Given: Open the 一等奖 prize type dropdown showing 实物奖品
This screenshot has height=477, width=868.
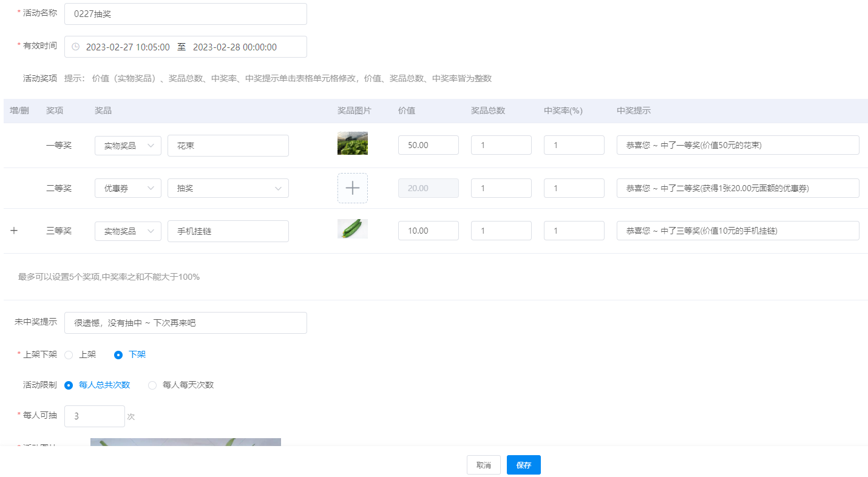Looking at the screenshot, I should (127, 145).
